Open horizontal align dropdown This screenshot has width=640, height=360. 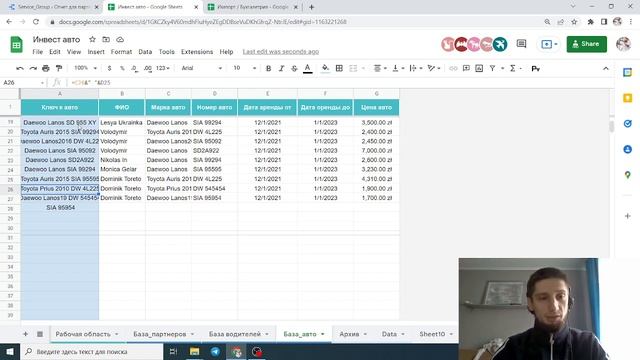point(380,68)
